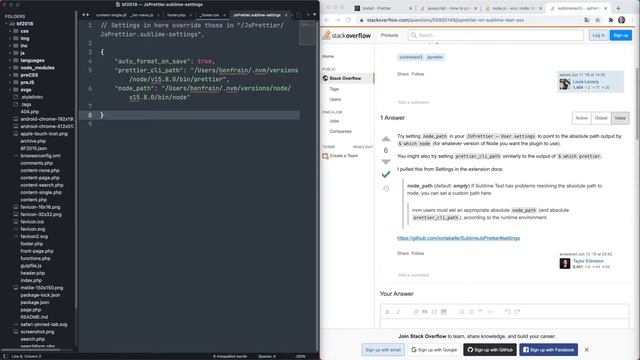Click Spaces: 4 indentation in status bar
The width and height of the screenshot is (640, 360).
pos(267,356)
